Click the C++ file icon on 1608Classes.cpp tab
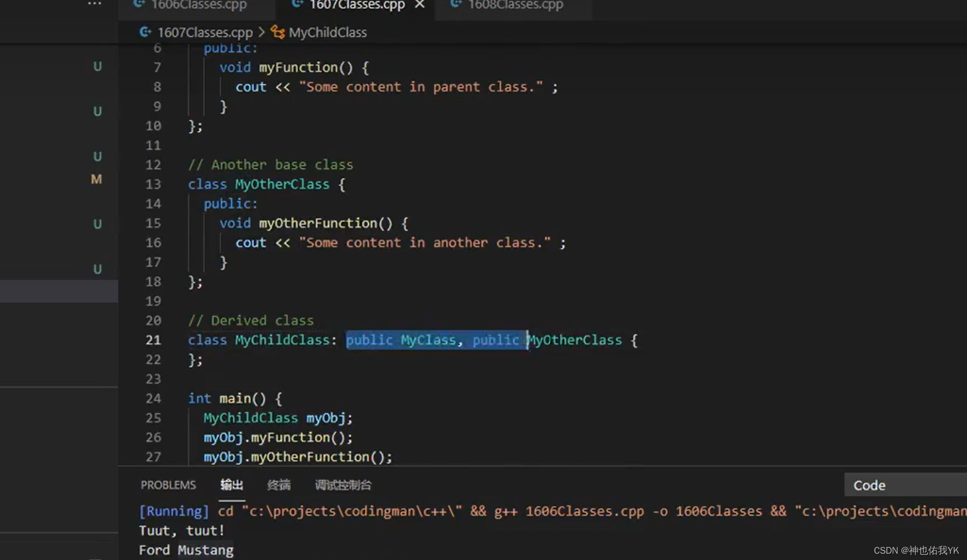967x560 pixels. [456, 4]
